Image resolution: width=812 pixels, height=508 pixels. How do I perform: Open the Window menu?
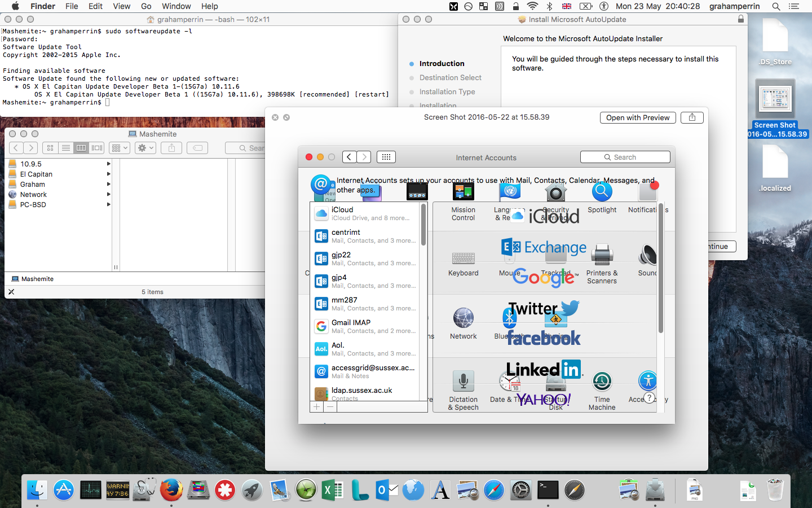(x=176, y=6)
